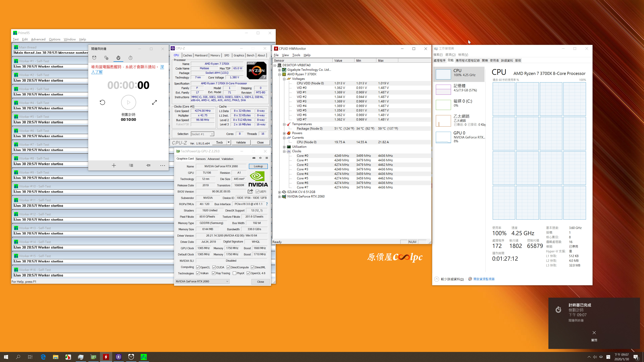Select the 記憶體 panel in Task Manager

point(459,89)
